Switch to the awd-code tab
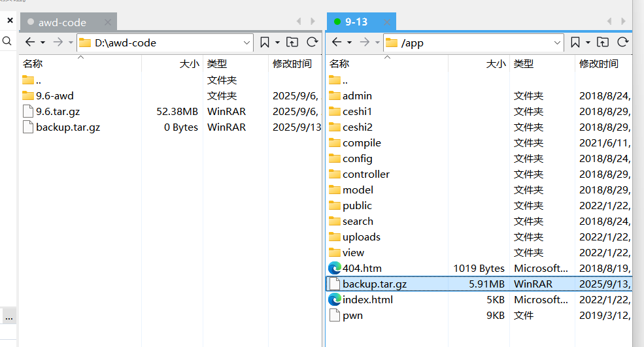644x347 pixels. 62,22
